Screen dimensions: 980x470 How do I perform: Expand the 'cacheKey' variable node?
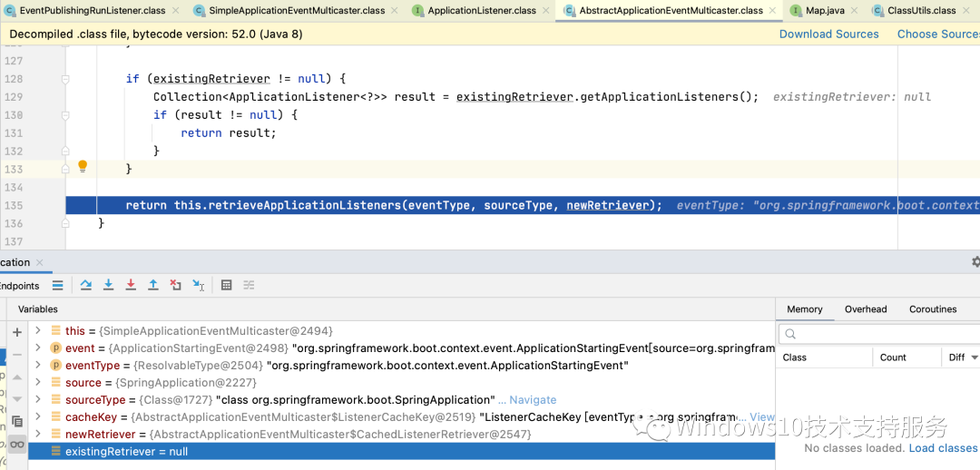pos(38,416)
